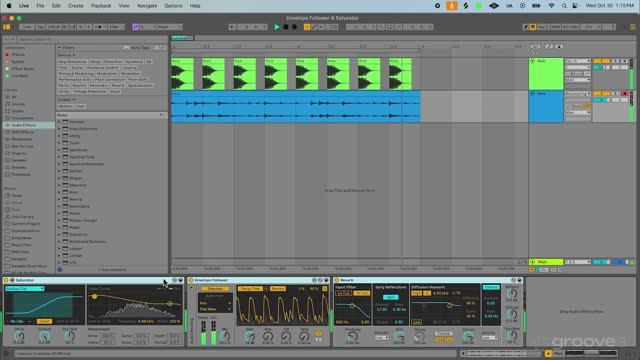Screen dimensions: 640x360
Task: Collapse the Creator filter group
Action: pos(74,99)
